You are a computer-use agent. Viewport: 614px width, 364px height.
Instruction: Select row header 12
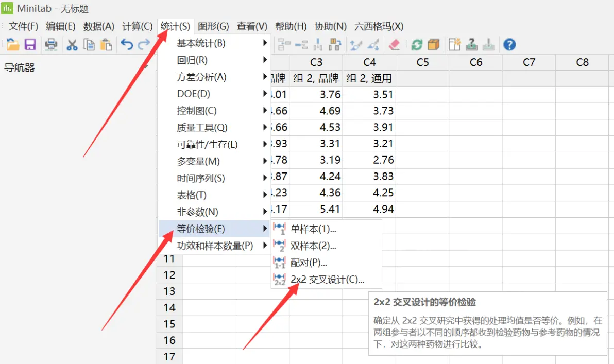point(169,275)
